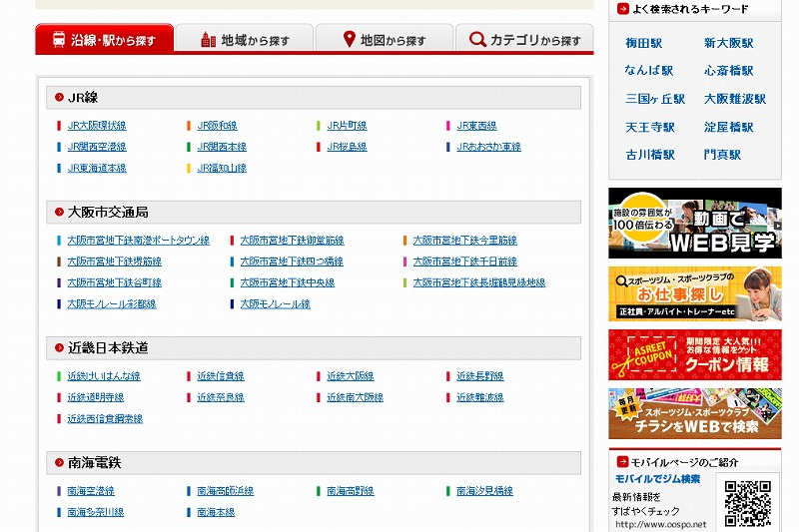Open the クーポン情報 coupon banner
This screenshot has width=799, height=532.
(695, 355)
